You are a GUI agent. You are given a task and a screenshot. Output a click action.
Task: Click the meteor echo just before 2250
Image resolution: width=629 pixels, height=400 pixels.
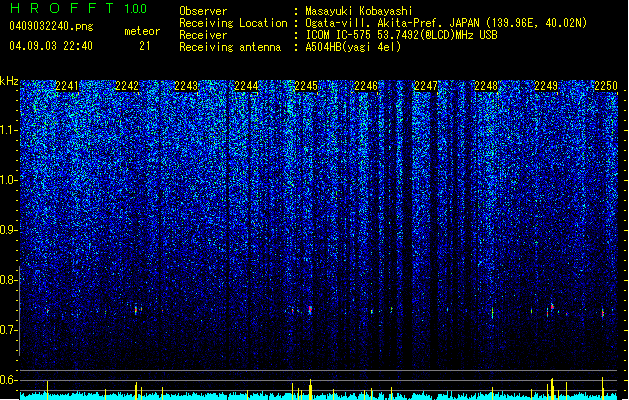coord(603,313)
